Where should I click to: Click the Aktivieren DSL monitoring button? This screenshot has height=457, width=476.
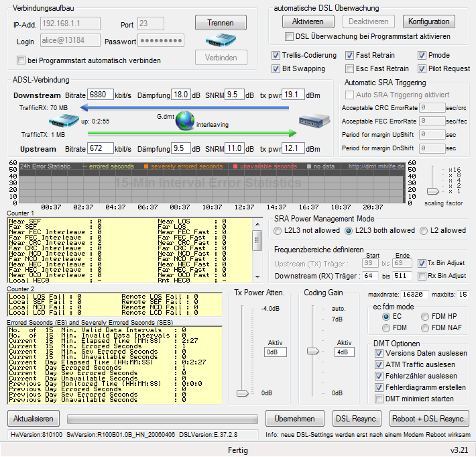pyautogui.click(x=308, y=21)
